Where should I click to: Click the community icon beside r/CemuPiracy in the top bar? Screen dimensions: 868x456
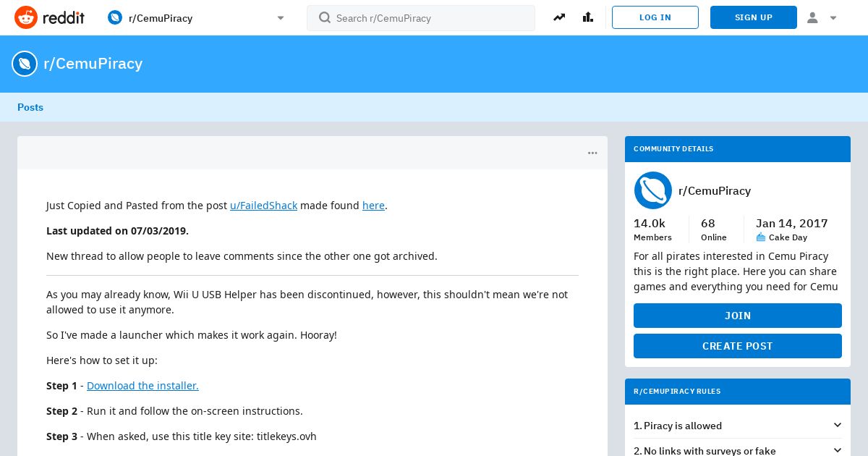[x=115, y=18]
